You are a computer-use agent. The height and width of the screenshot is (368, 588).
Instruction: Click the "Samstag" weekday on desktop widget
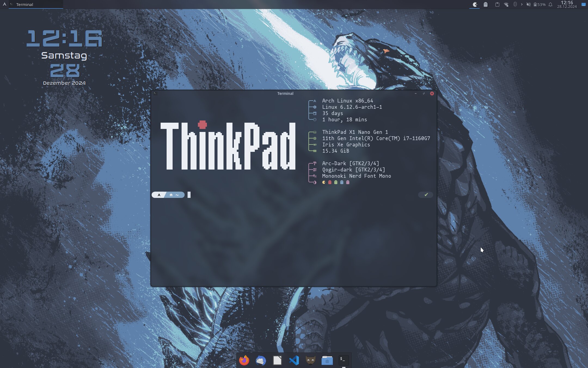[x=64, y=56]
